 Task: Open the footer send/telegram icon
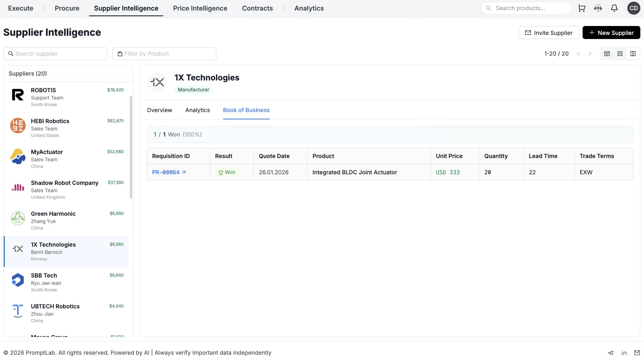pyautogui.click(x=611, y=353)
